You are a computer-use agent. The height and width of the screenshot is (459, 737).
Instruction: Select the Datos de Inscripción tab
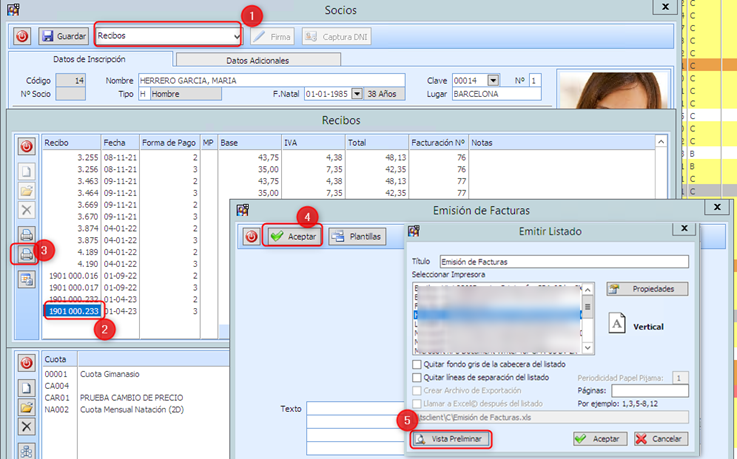coord(89,60)
